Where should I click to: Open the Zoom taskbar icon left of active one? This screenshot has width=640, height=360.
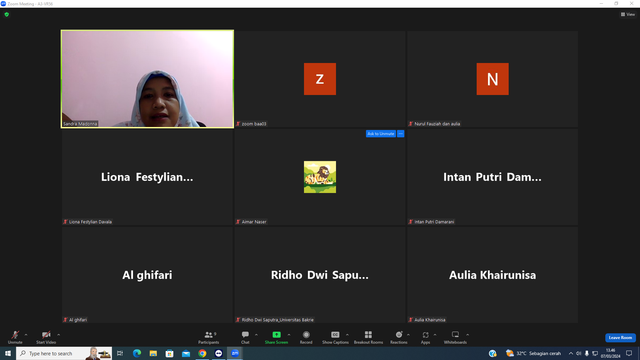pyautogui.click(x=218, y=353)
